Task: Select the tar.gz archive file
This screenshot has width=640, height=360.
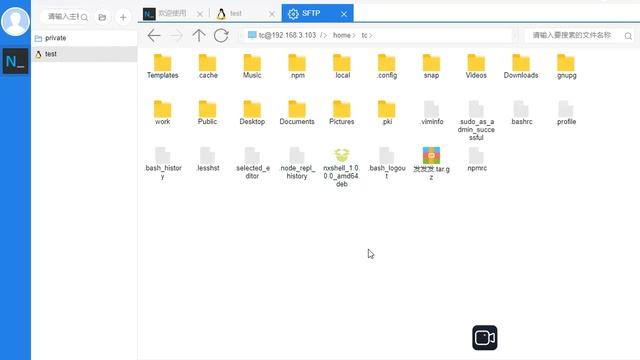Action: pyautogui.click(x=431, y=164)
